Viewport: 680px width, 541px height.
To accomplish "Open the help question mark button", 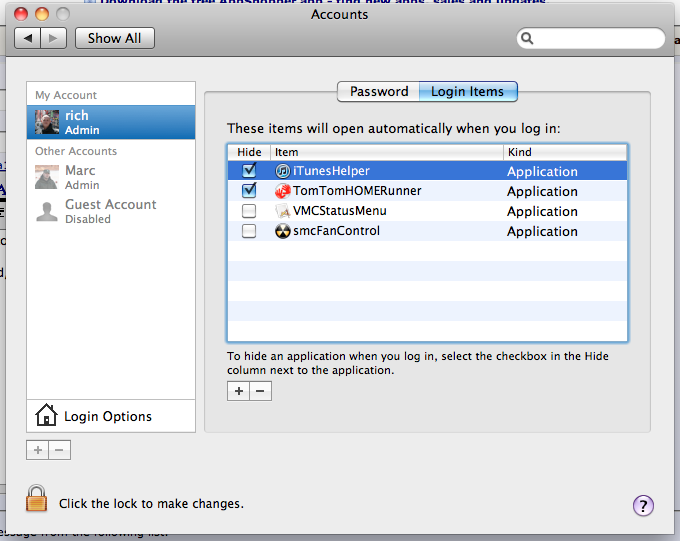I will 643,505.
